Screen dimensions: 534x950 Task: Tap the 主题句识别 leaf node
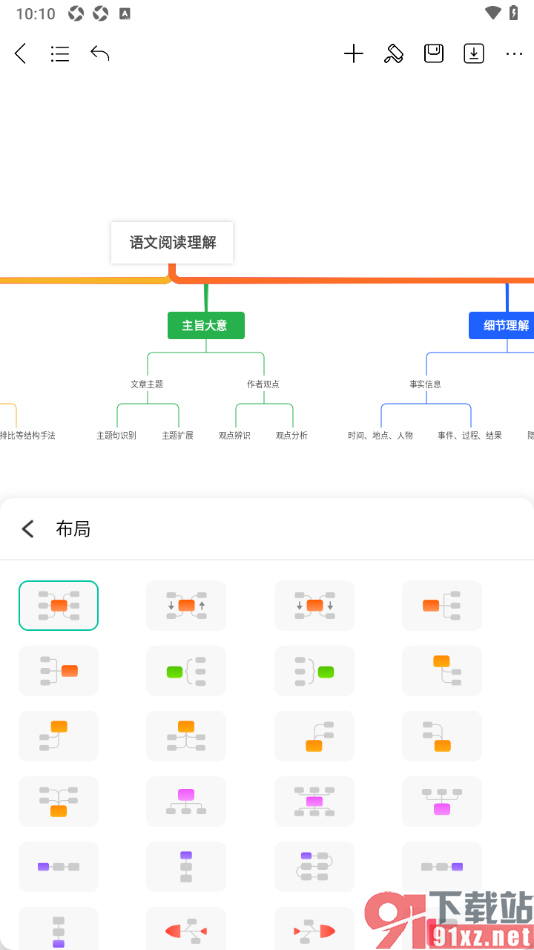click(116, 435)
